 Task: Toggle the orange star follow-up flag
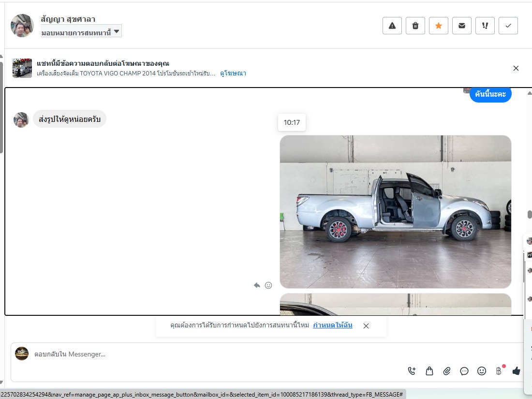coord(439,26)
